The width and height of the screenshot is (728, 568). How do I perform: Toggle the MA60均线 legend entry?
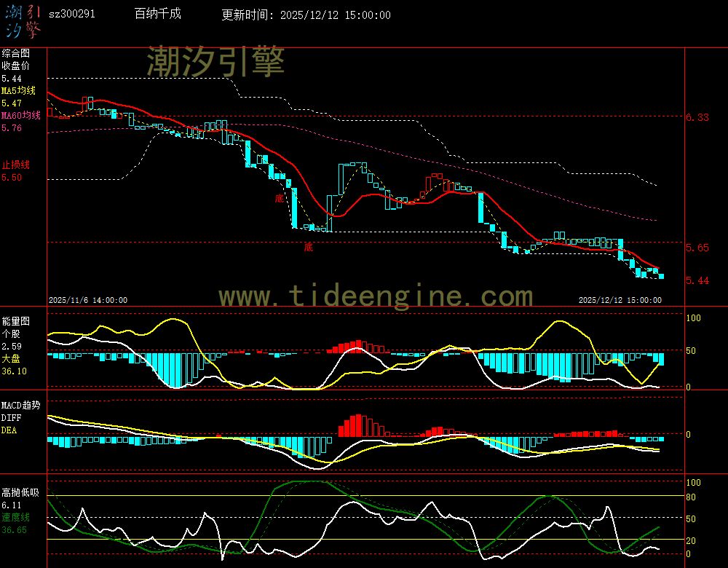[20, 115]
